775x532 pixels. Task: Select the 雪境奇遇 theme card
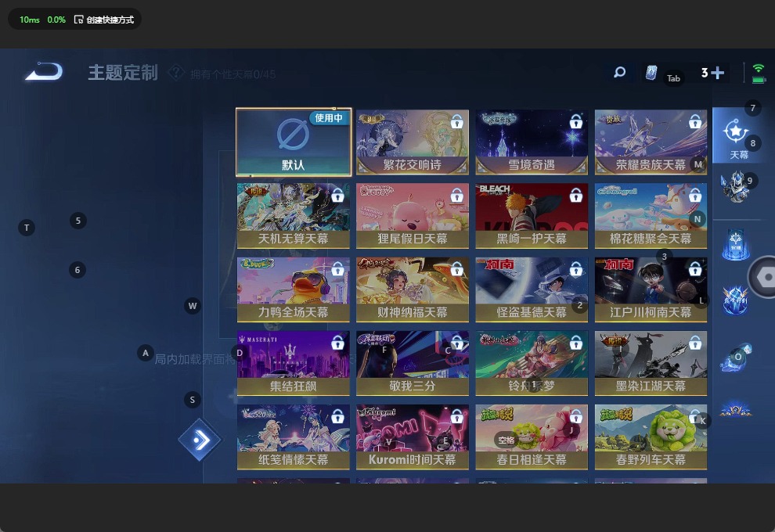click(x=532, y=142)
